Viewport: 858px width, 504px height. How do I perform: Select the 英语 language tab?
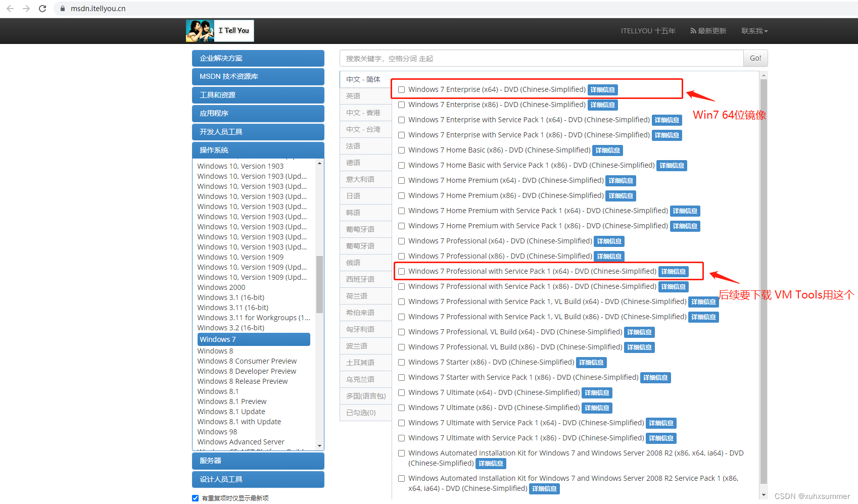365,96
